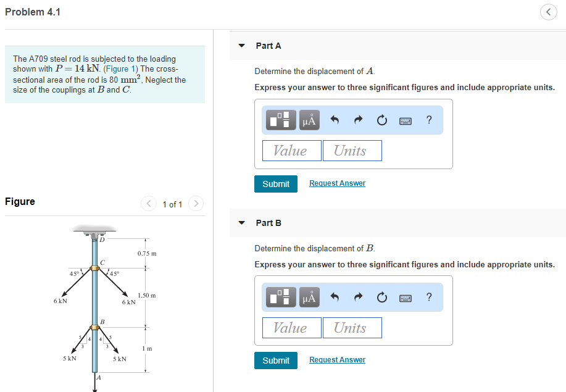Show keyboard shortcuts in Part B
566x392 pixels.
pos(406,298)
